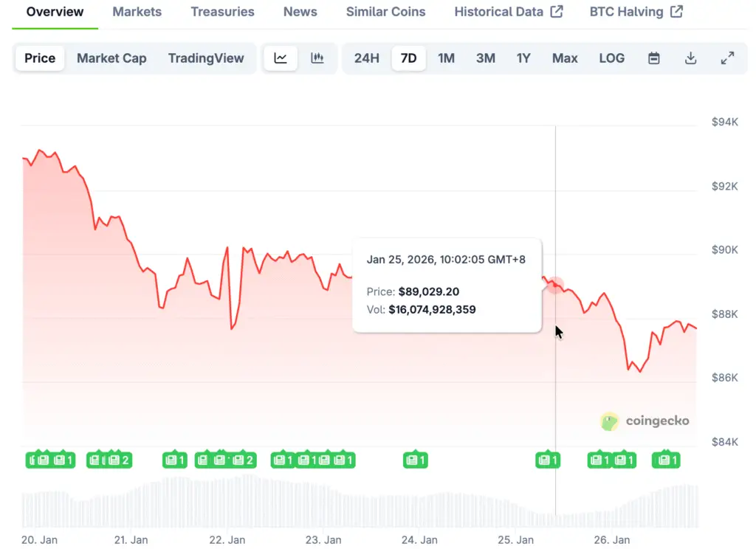The height and width of the screenshot is (549, 756).
Task: Set chart range to 1M
Action: click(446, 58)
